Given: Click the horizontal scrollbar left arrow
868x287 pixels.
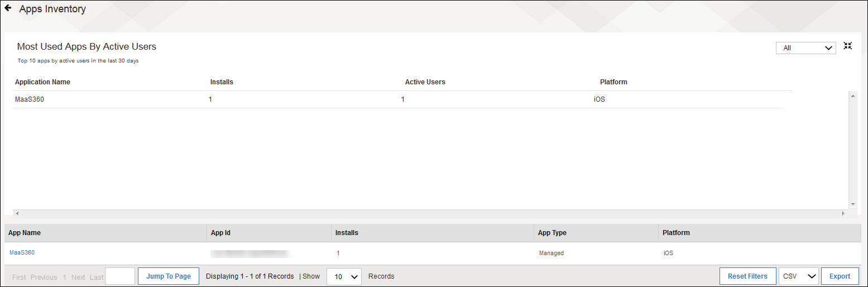Looking at the screenshot, I should click(16, 214).
